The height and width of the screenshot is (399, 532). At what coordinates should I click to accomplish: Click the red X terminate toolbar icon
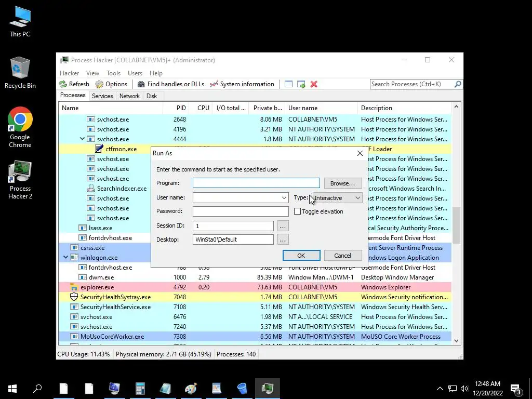click(x=314, y=84)
